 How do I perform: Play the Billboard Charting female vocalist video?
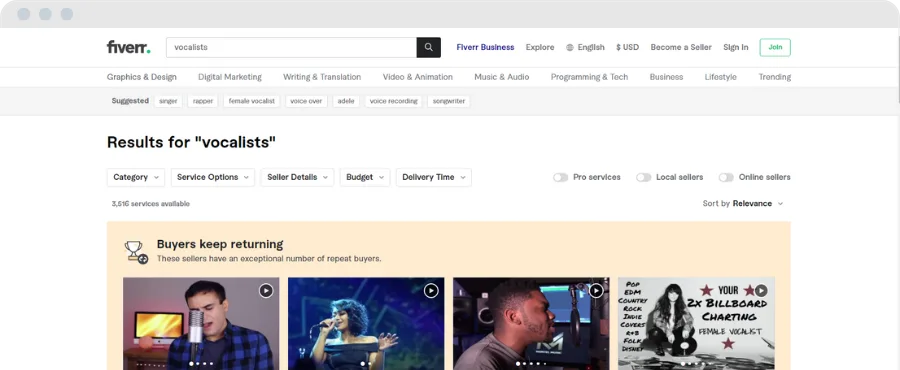point(761,291)
